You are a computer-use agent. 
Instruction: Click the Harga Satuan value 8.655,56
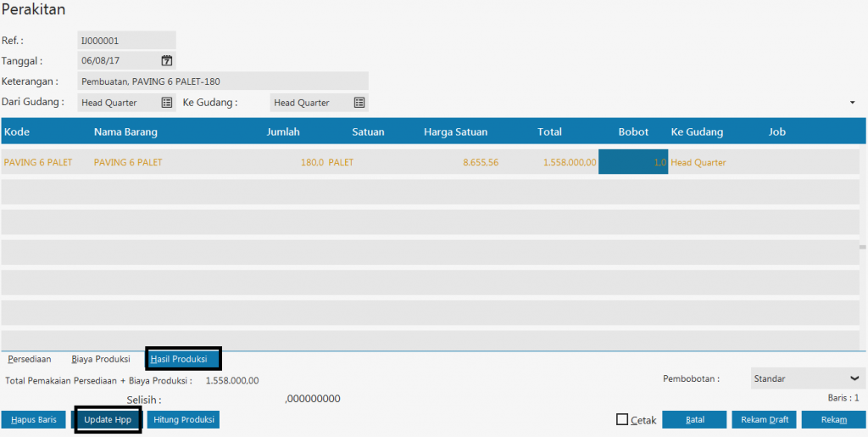pyautogui.click(x=480, y=162)
